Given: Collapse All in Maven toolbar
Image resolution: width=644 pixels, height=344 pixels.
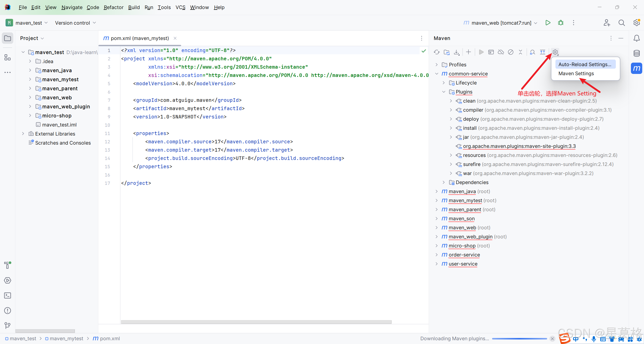Looking at the screenshot, I should (x=520, y=52).
